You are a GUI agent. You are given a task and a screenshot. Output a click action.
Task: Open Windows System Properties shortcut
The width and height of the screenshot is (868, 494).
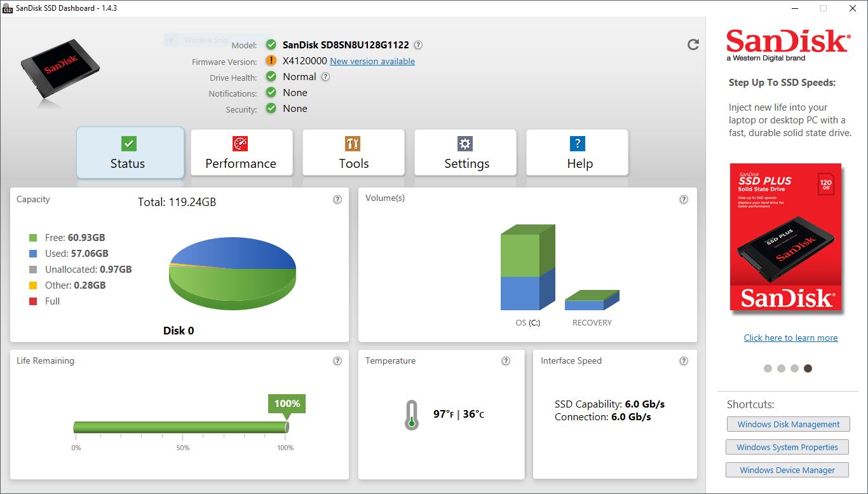click(x=787, y=447)
